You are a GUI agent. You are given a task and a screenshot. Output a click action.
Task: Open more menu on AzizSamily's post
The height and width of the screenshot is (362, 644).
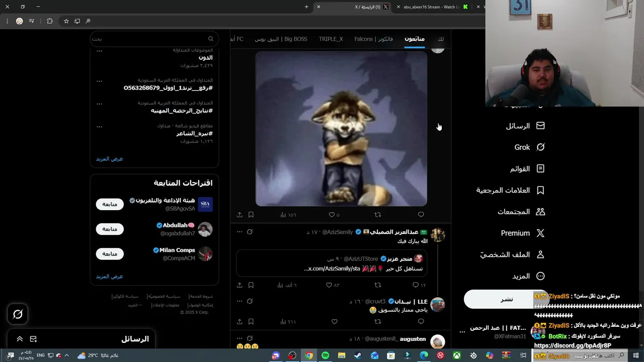(x=239, y=232)
